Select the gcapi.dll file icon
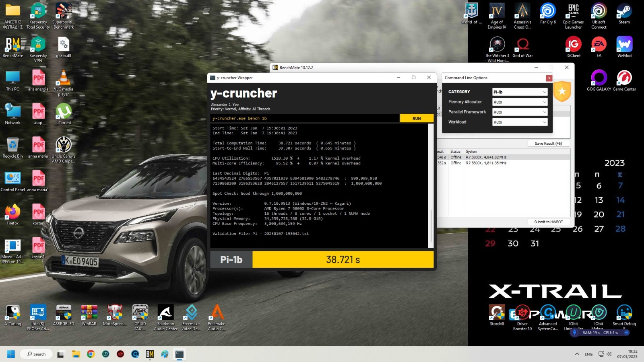 point(64,47)
